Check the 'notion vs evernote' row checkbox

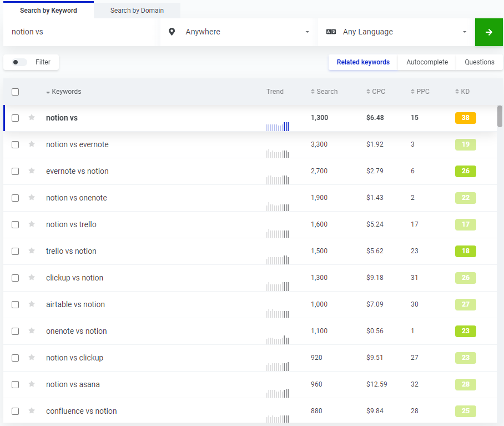[15, 144]
